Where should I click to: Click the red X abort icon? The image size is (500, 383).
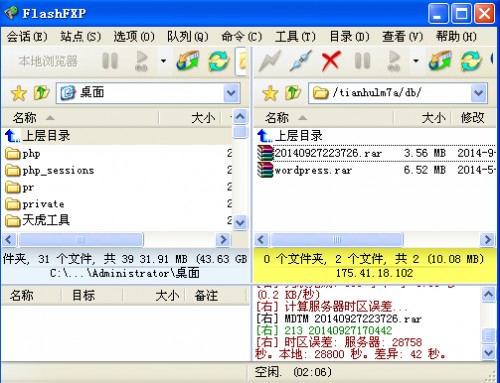(331, 61)
